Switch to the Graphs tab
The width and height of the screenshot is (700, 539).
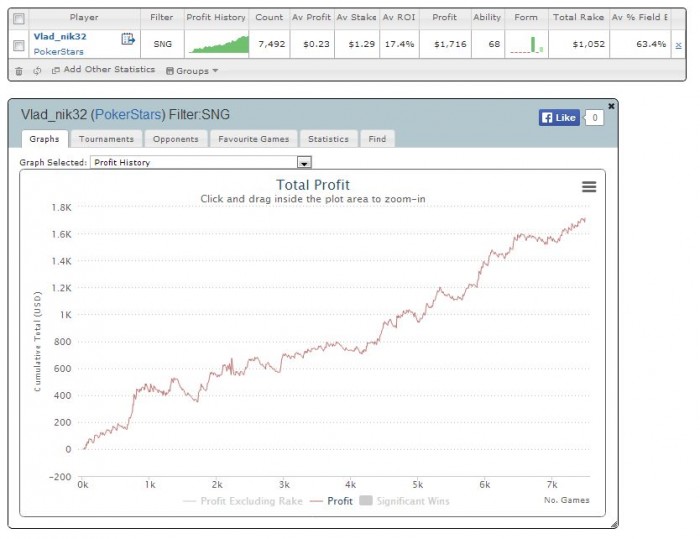44,139
